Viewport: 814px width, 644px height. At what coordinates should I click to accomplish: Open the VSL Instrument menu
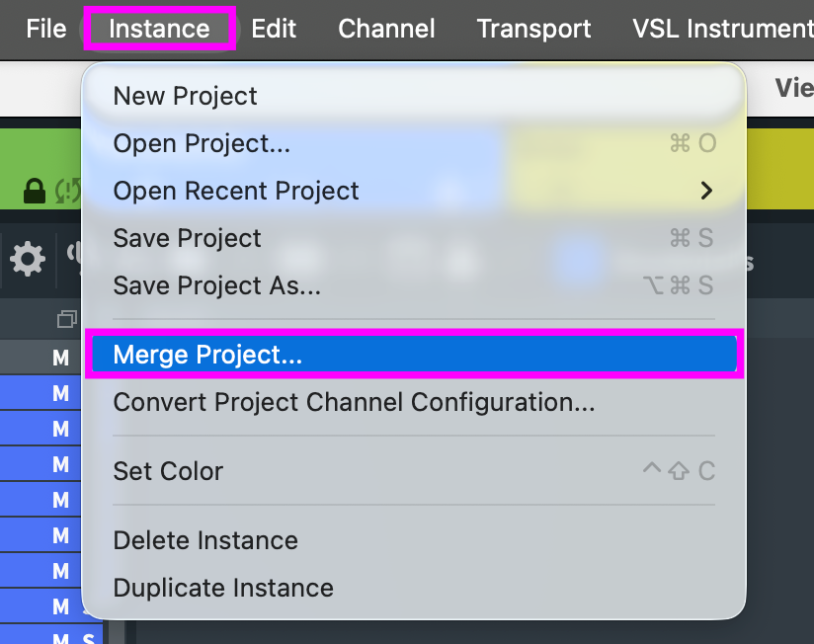[722, 29]
